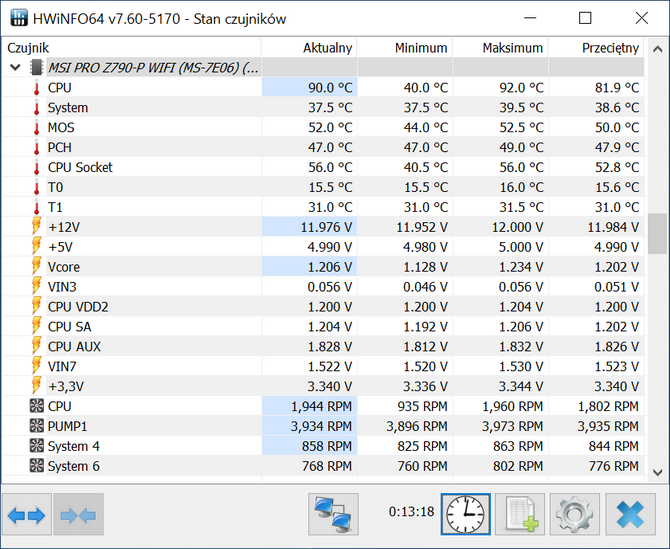The width and height of the screenshot is (670, 549).
Task: Click the HWiNFO64 app icon in title bar
Action: [19, 18]
